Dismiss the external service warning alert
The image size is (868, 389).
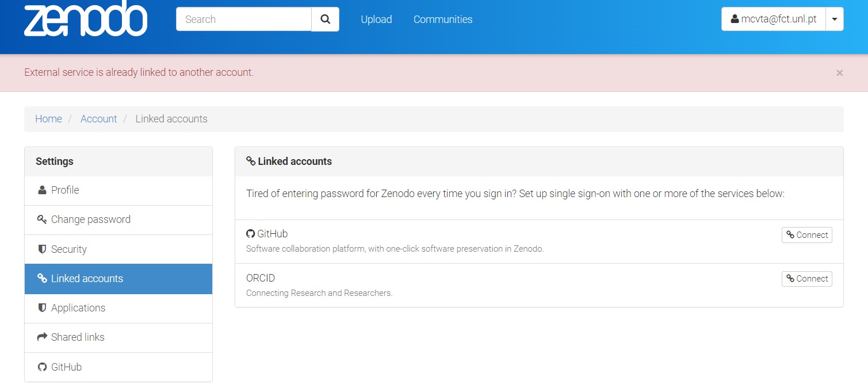[x=839, y=72]
